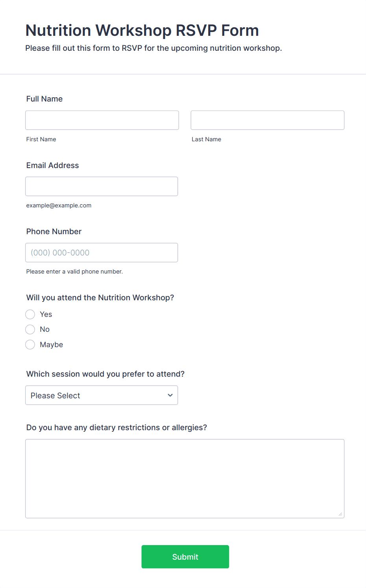366x588 pixels.
Task: Click the Nutrition Workshop RSVP Form heading
Action: (x=142, y=30)
